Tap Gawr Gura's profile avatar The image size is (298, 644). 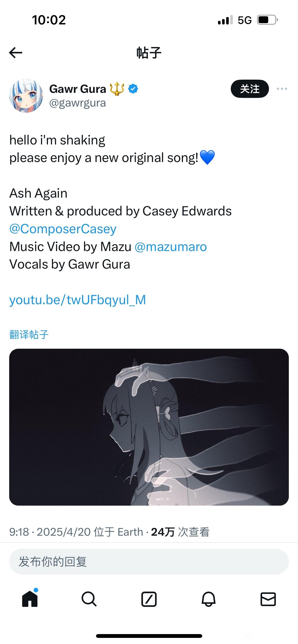26,96
